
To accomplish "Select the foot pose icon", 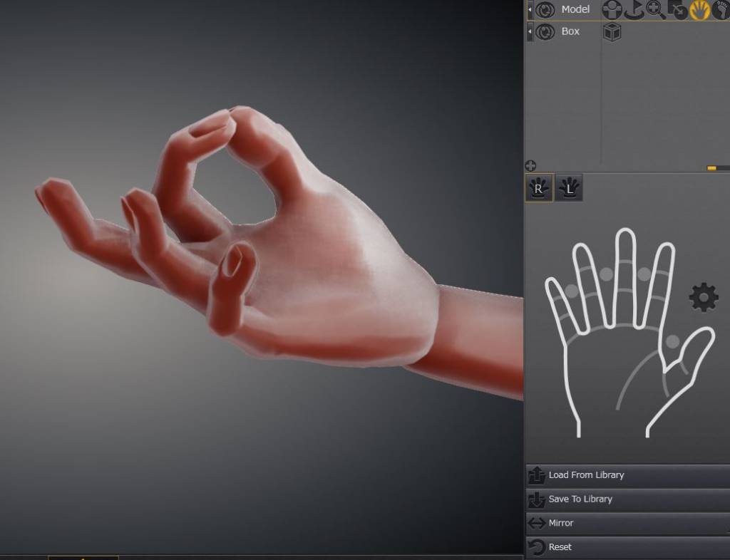I will click(x=720, y=10).
